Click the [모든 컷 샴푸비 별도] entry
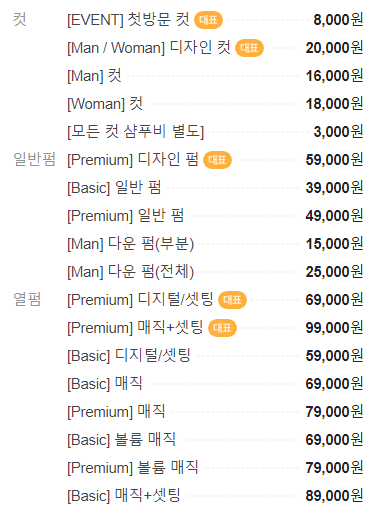The height and width of the screenshot is (510, 369). pyautogui.click(x=135, y=132)
